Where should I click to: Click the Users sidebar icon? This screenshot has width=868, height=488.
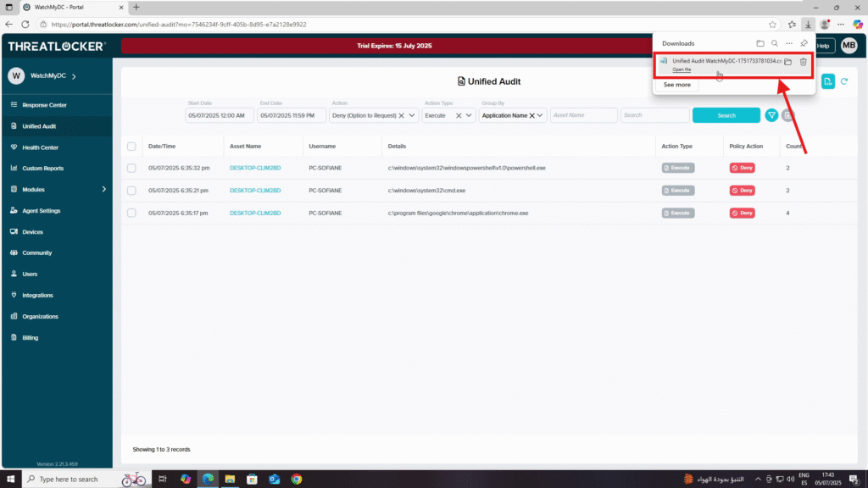(x=14, y=274)
